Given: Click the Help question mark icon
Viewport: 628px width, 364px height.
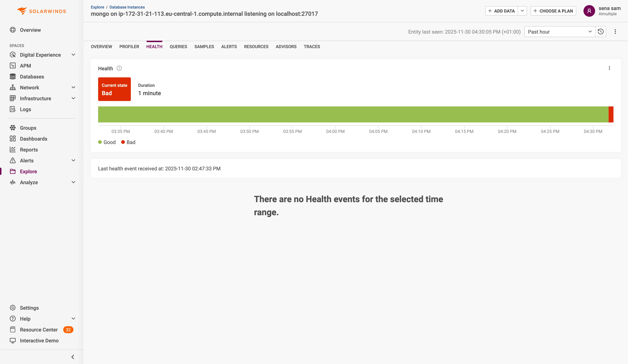Looking at the screenshot, I should point(13,319).
